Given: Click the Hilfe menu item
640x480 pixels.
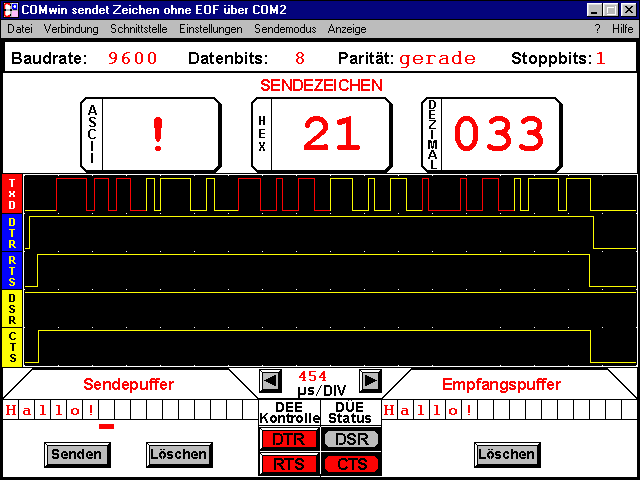Looking at the screenshot, I should (622, 29).
